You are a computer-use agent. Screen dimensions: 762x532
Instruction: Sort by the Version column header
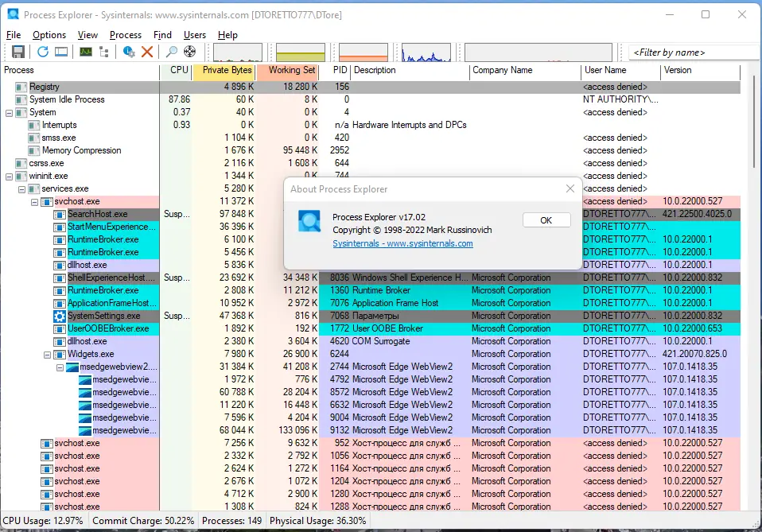coord(700,70)
